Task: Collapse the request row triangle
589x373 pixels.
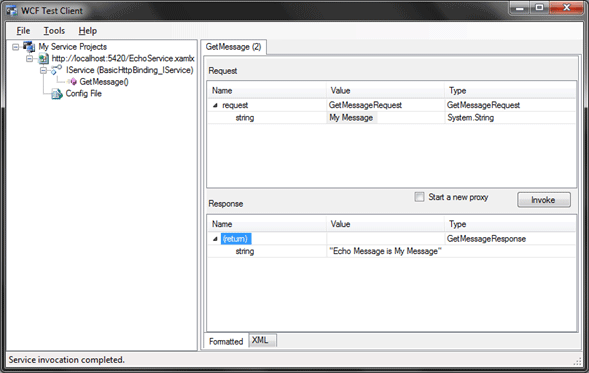Action: [215, 106]
